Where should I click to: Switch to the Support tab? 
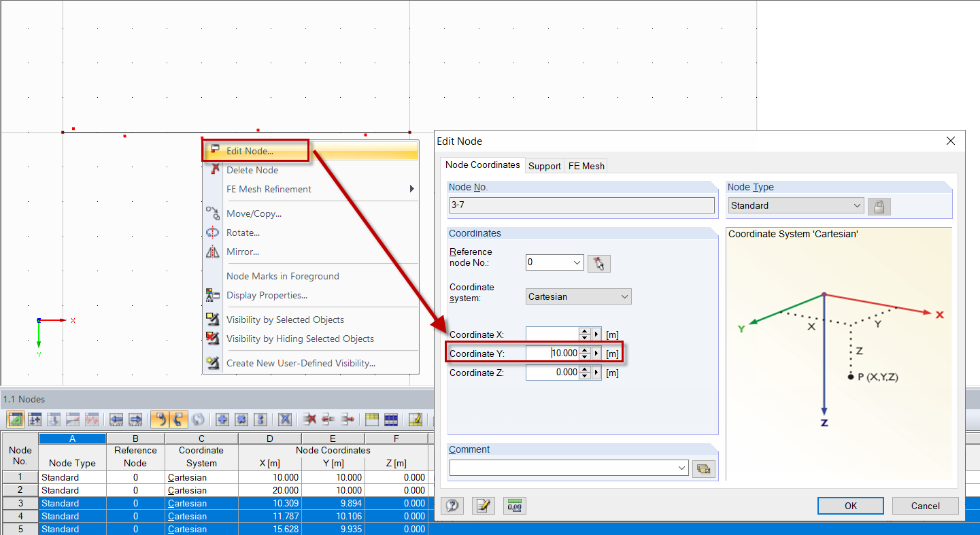(x=545, y=166)
